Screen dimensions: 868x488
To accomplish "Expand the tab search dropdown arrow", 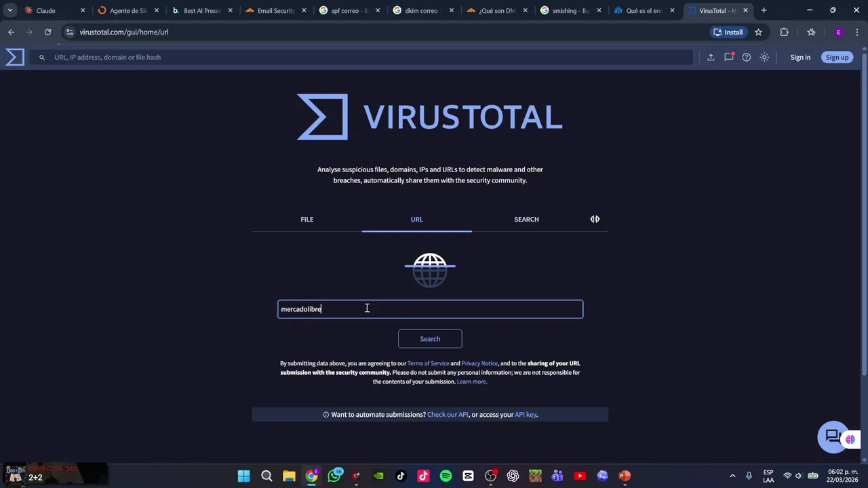I will click(x=9, y=10).
